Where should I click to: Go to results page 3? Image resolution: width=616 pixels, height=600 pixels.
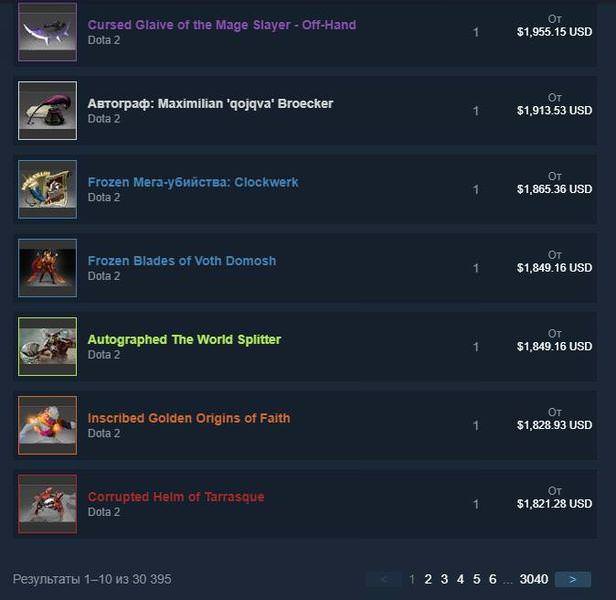444,579
